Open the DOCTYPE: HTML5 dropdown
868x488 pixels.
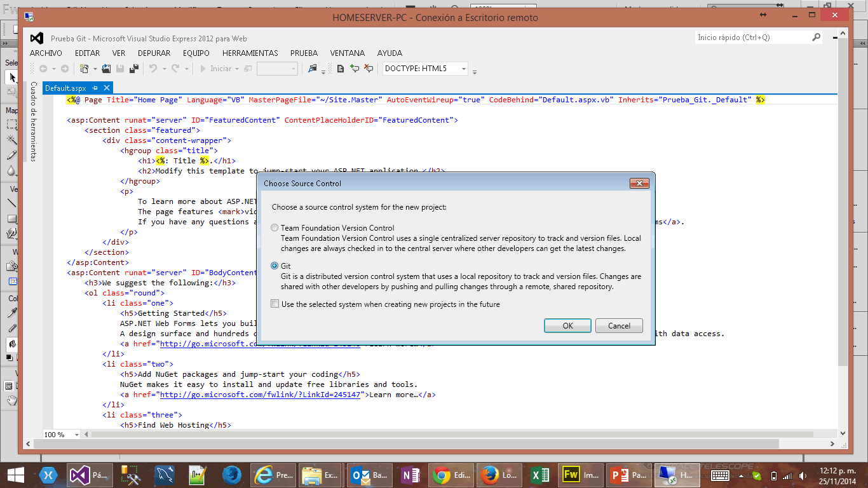point(464,69)
